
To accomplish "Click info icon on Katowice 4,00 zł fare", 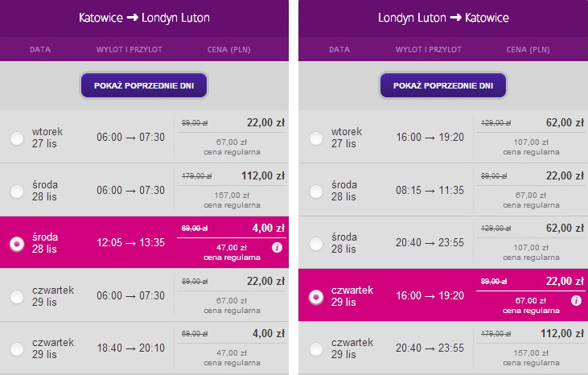I will tap(277, 247).
